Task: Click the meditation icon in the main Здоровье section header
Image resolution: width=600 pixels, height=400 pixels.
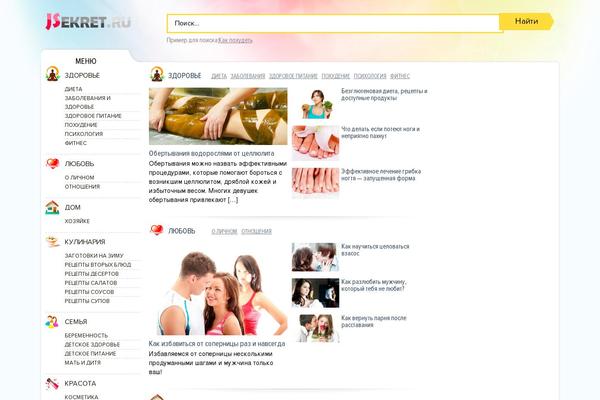Action: (157, 74)
